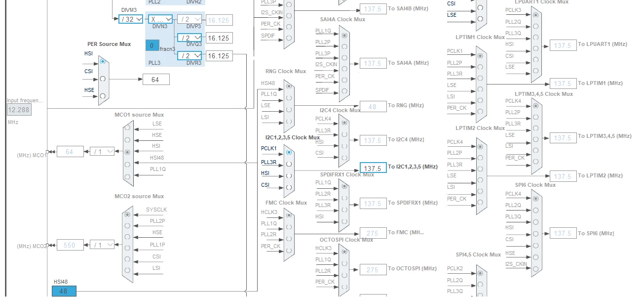
Task: Open the MCO1 /1 prescaler dropdown
Action: click(102, 151)
